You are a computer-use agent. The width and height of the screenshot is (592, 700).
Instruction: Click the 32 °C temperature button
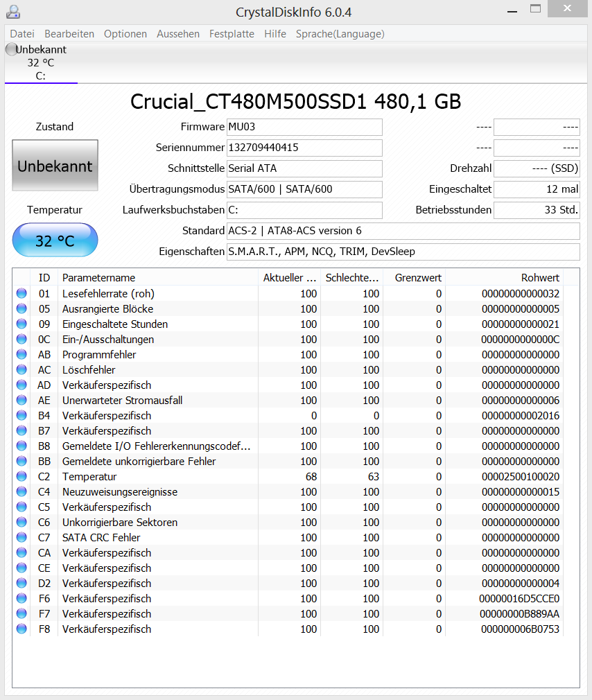click(x=55, y=240)
